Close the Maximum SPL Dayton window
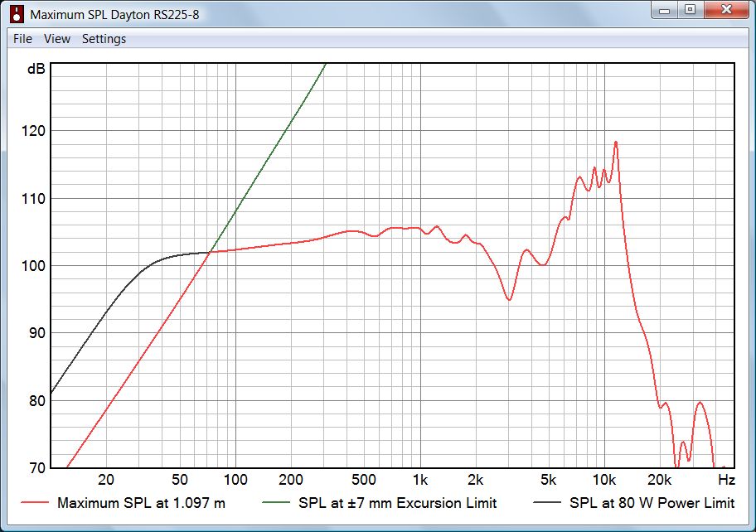 tap(727, 10)
